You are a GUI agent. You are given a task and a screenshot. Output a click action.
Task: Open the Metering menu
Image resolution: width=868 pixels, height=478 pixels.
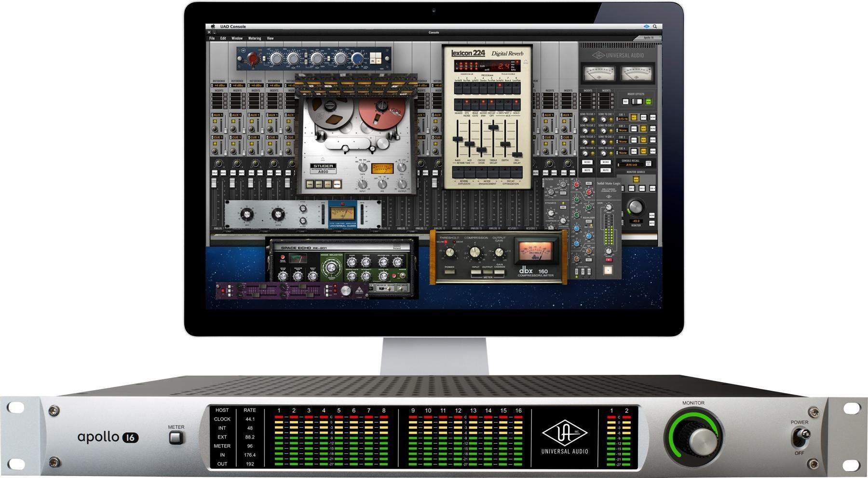coord(254,38)
